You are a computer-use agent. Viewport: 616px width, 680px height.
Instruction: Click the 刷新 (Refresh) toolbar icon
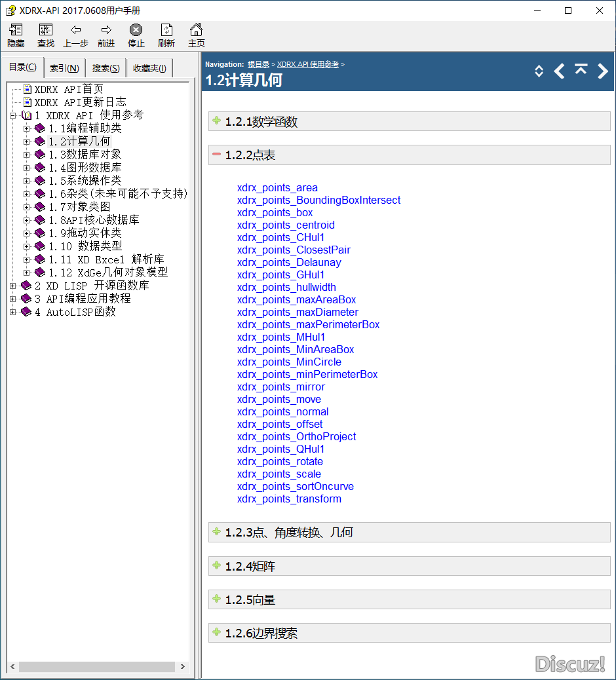click(166, 35)
